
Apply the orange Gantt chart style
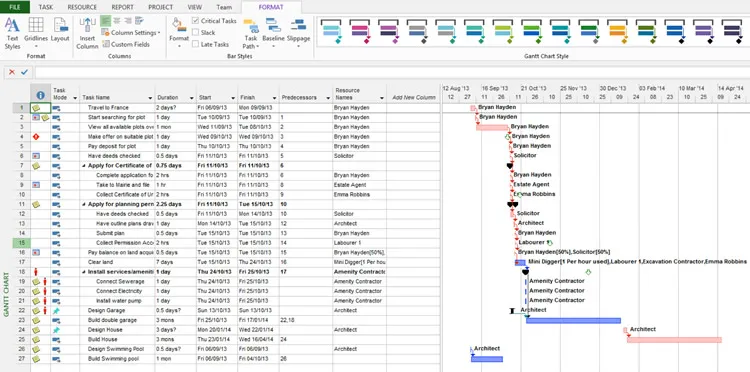pos(618,32)
